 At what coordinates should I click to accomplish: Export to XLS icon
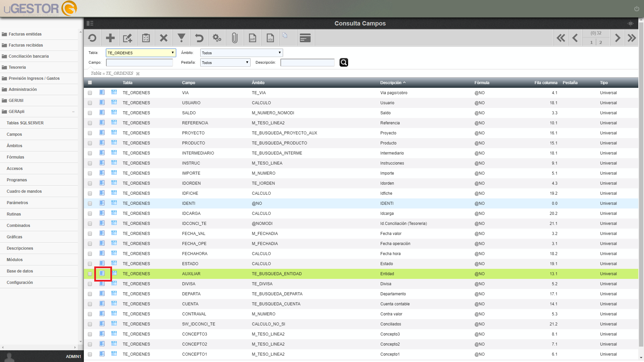coord(270,38)
